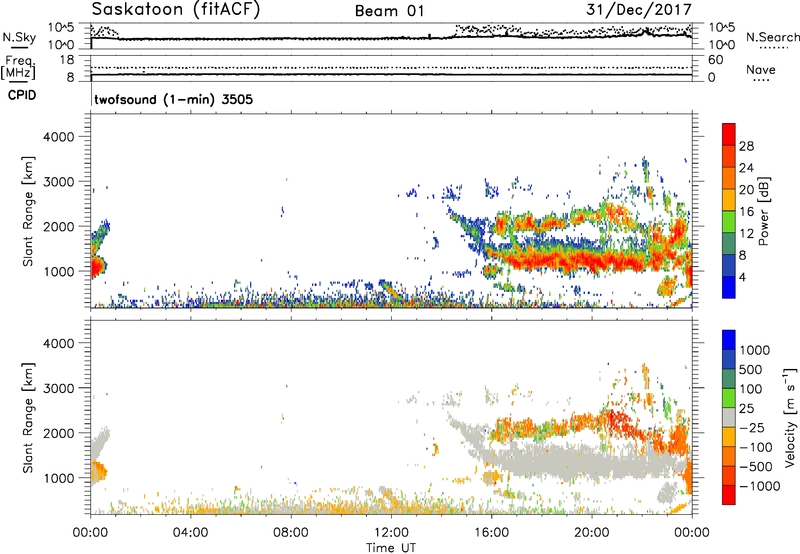Click the "12:00" time tick label
The image size is (800, 554).
pos(391,533)
